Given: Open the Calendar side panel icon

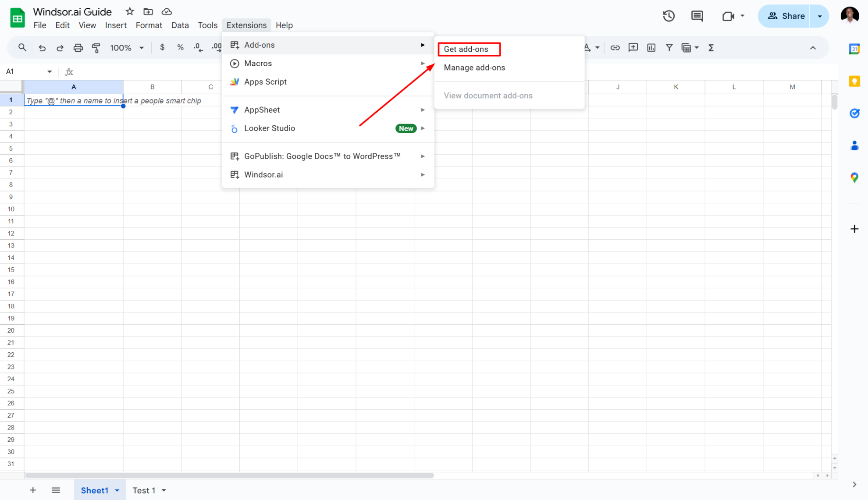Looking at the screenshot, I should coord(854,49).
